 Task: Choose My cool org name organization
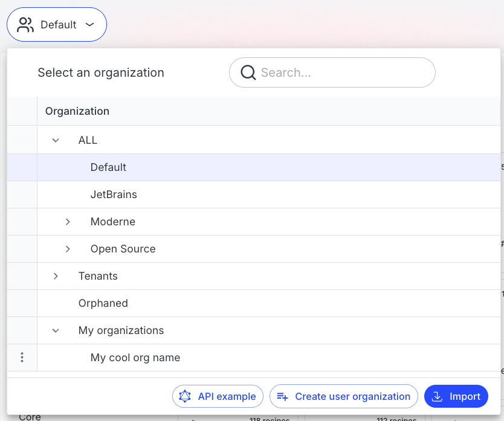pyautogui.click(x=135, y=358)
